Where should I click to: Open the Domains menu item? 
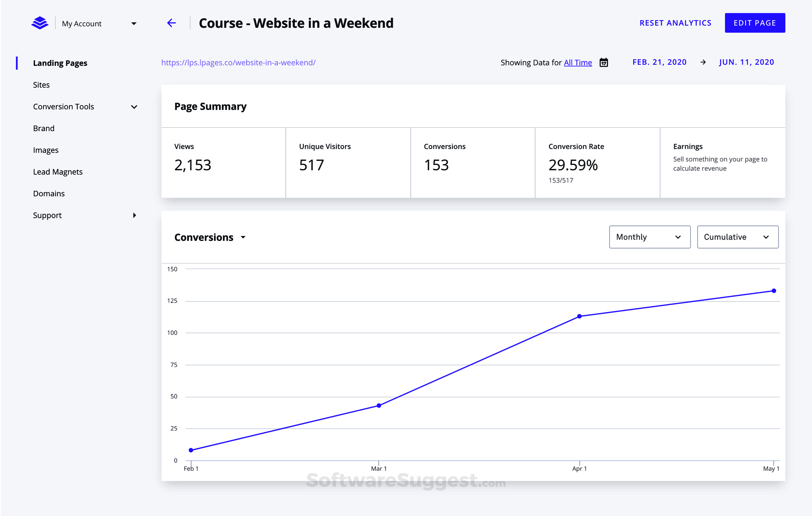pyautogui.click(x=49, y=194)
